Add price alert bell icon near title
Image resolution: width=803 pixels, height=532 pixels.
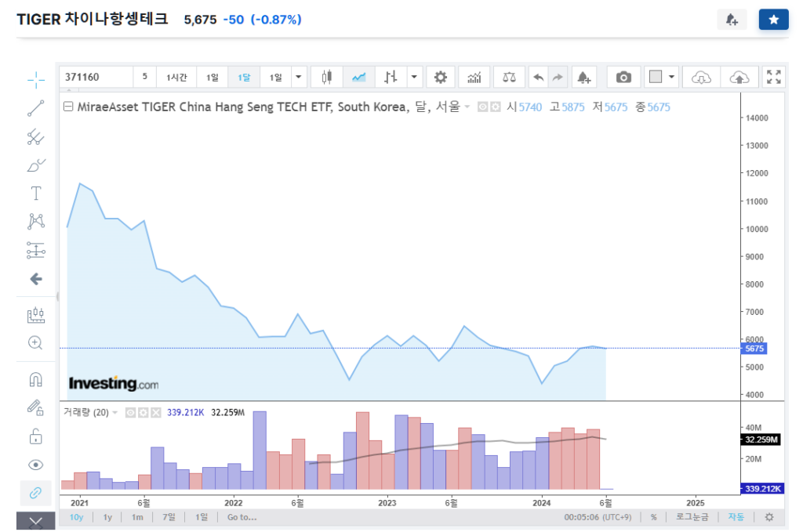coord(732,20)
